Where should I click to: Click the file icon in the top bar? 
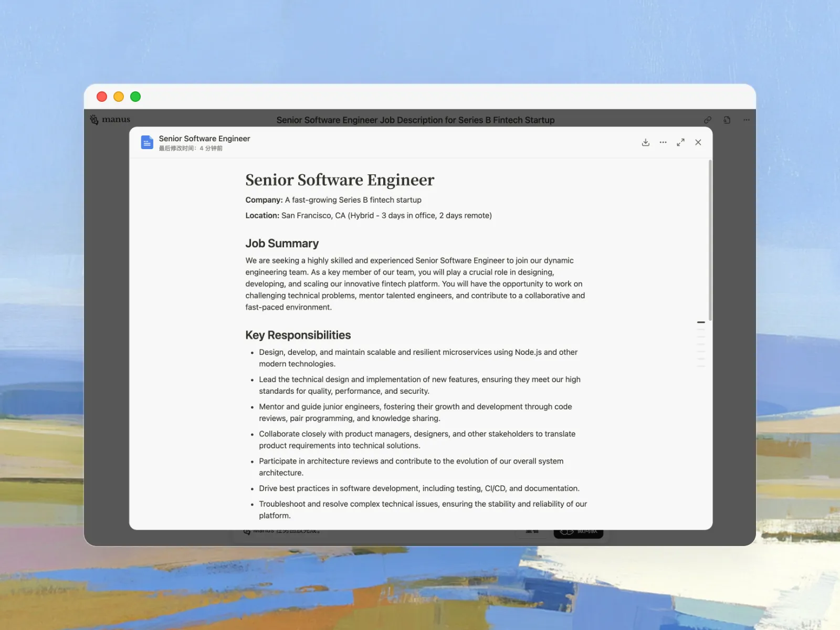[x=727, y=120]
